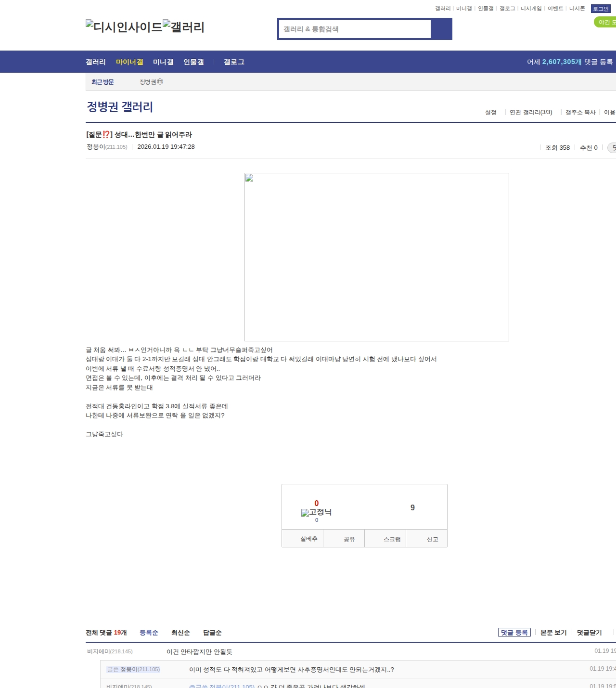Click author name 정붕이 under the post title
Screen dimensions: 616x688
tap(96, 147)
